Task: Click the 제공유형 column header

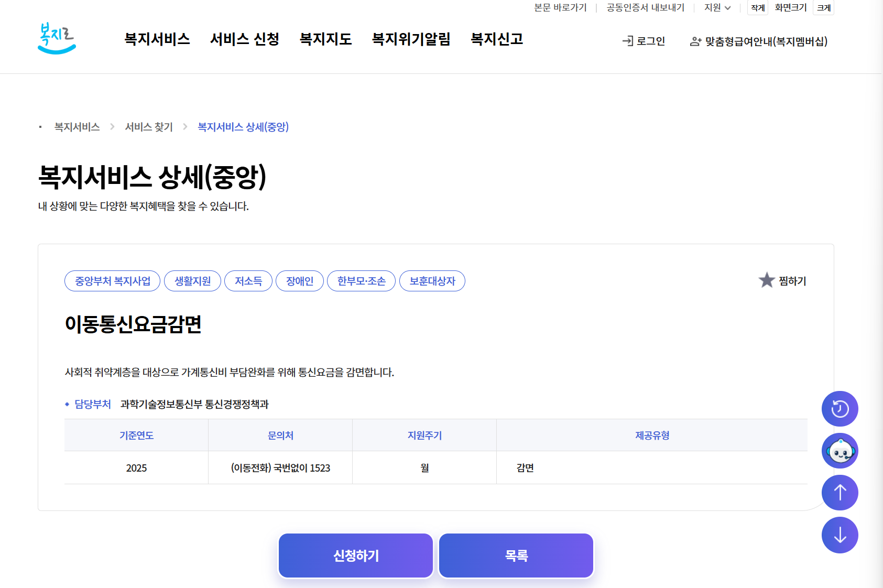Action: [652, 435]
